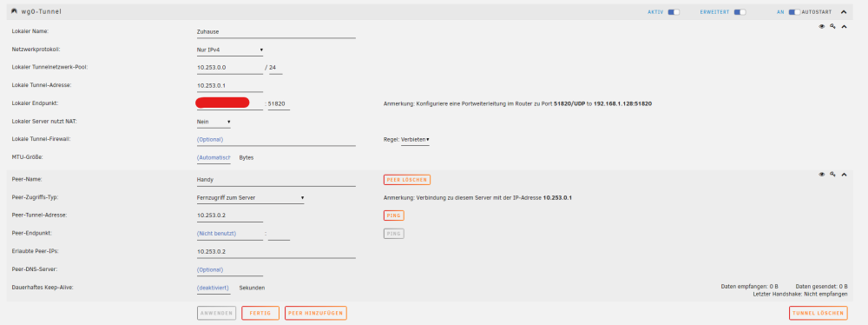Toggle the ERWEITERT view switch
This screenshot has width=868, height=325.
pyautogui.click(x=740, y=11)
